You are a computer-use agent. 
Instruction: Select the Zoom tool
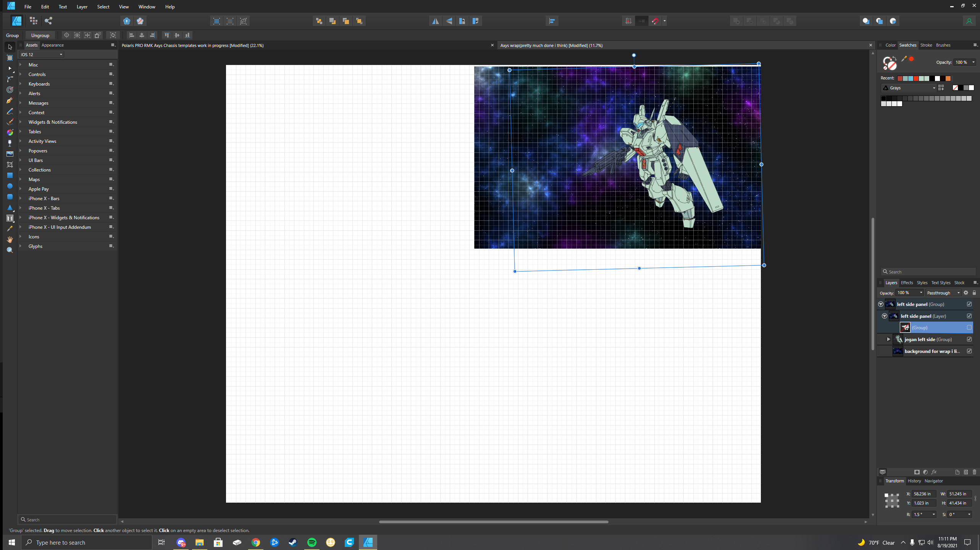tap(10, 250)
